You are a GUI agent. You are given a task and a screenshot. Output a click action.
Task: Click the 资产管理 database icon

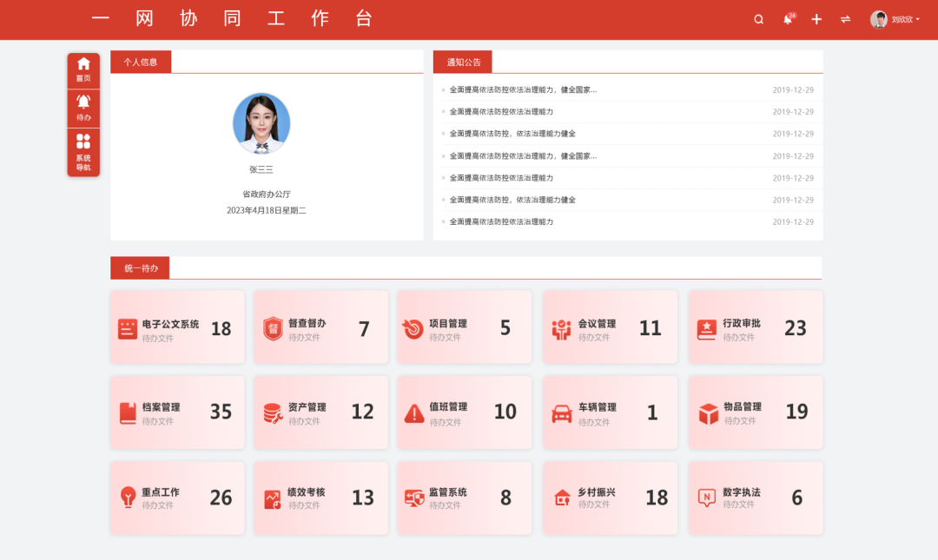[x=273, y=414]
